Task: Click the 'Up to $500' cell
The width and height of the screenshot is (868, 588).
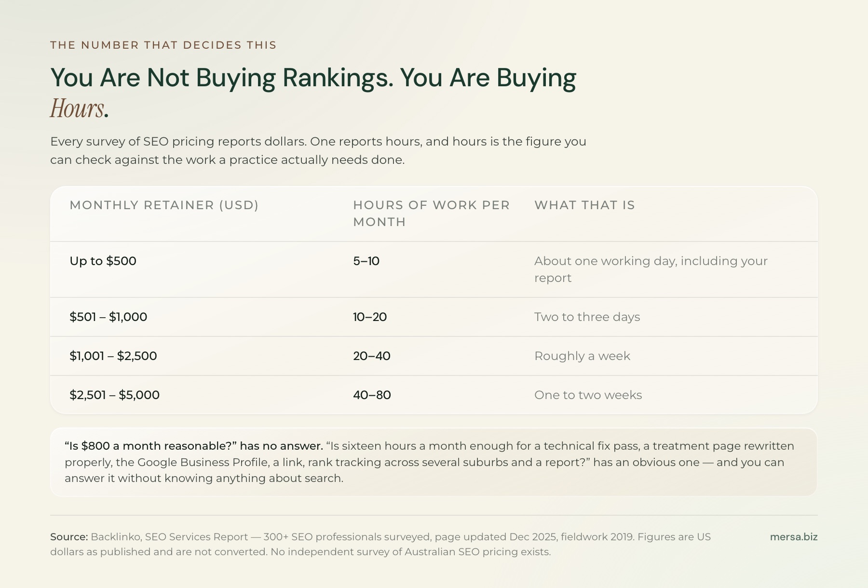Action: click(103, 261)
